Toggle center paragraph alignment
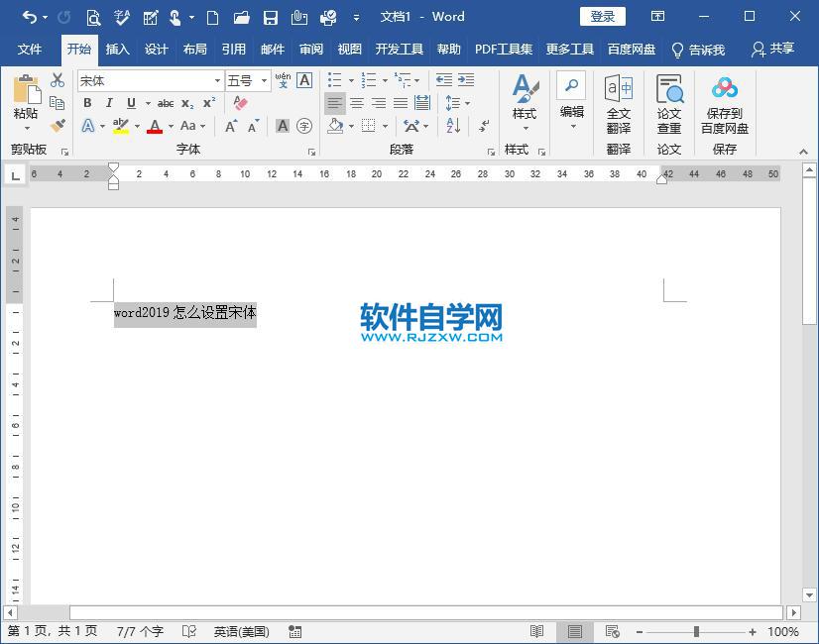819x644 pixels. tap(358, 103)
